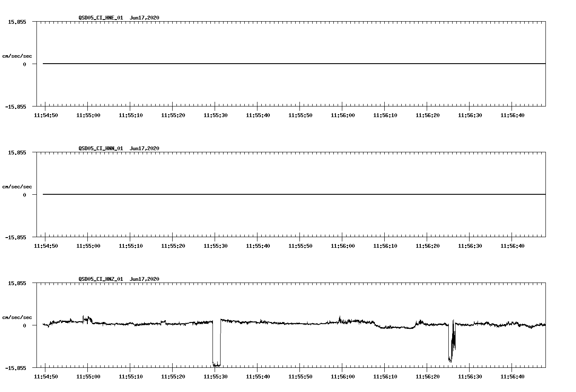The width and height of the screenshot is (576, 392).
Task: Click 11:54:50 time label under HNN plot
Action: 46,246
